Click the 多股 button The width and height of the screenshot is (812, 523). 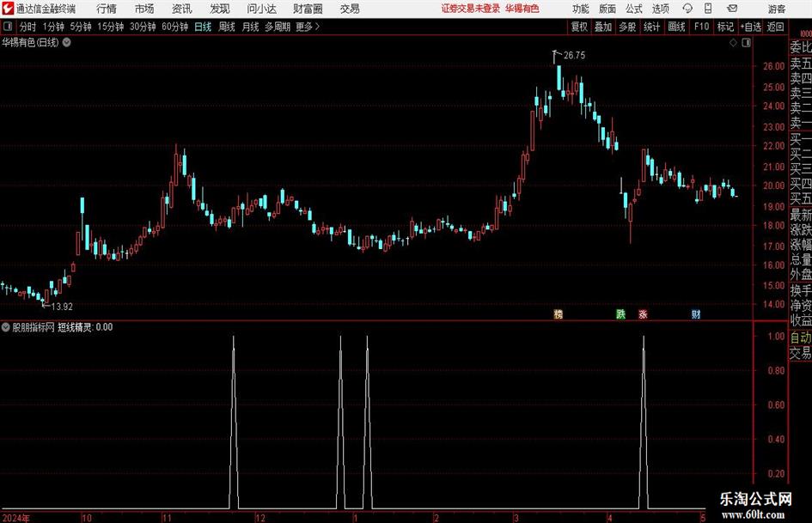click(x=627, y=27)
